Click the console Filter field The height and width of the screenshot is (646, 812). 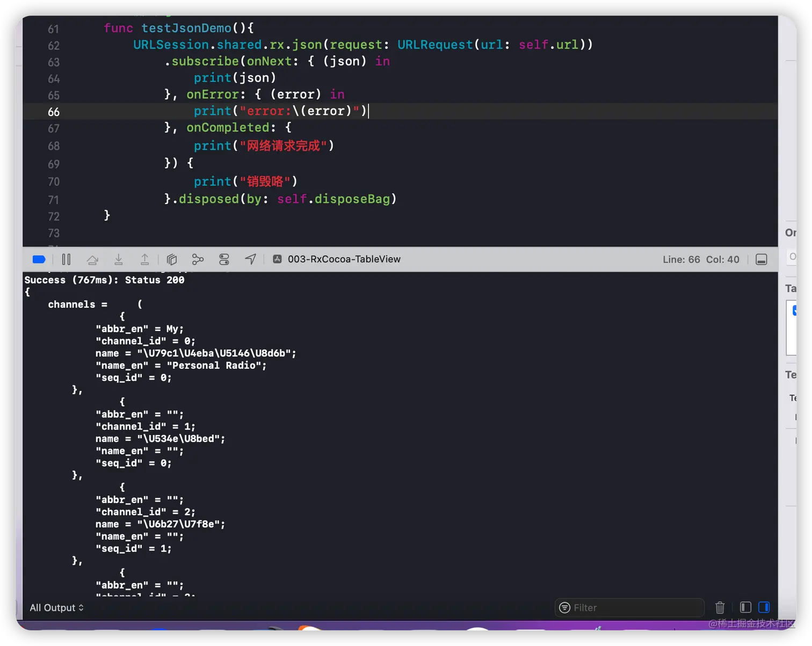(x=629, y=607)
